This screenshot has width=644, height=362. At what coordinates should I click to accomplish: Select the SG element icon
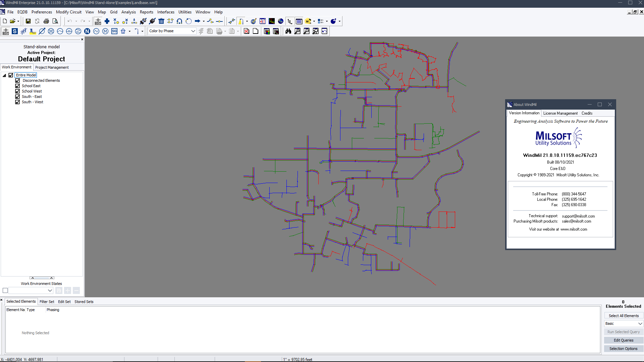pos(114,31)
